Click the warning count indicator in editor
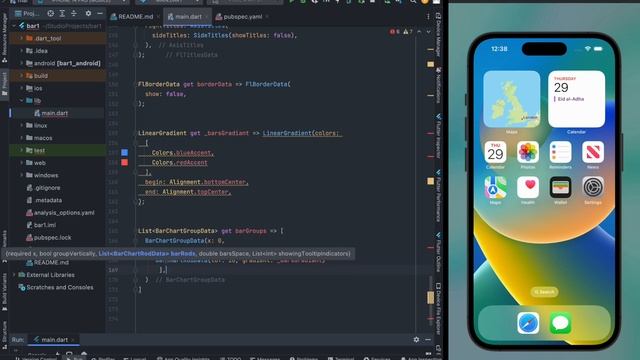The height and width of the screenshot is (360, 640). coord(408,31)
